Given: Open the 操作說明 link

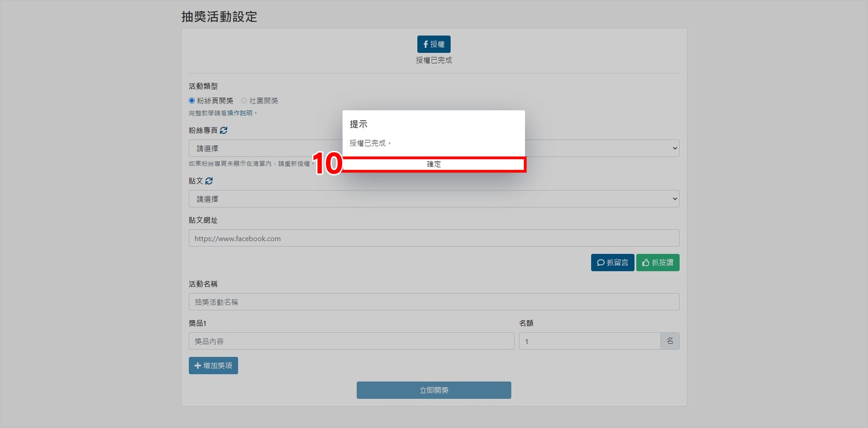Looking at the screenshot, I should point(240,113).
